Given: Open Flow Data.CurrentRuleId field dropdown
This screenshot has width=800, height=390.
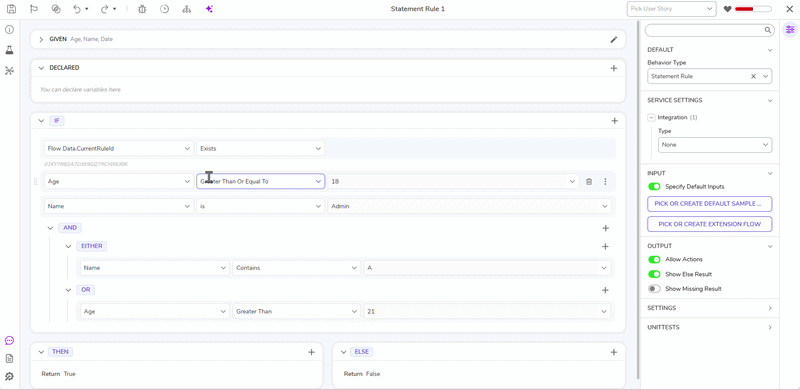Looking at the screenshot, I should point(119,149).
